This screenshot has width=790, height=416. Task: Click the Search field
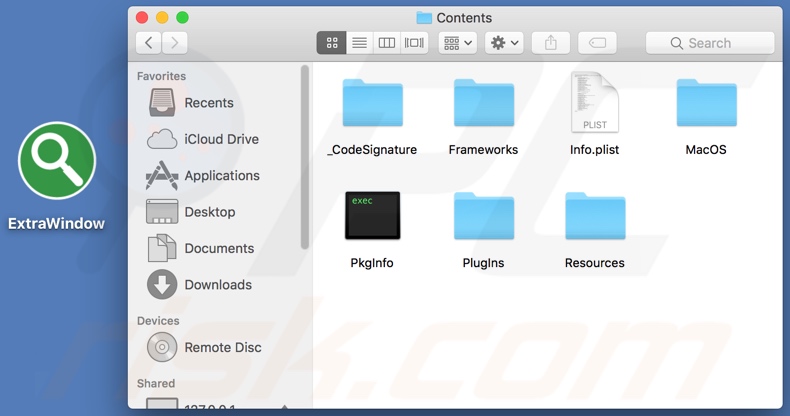(x=710, y=43)
